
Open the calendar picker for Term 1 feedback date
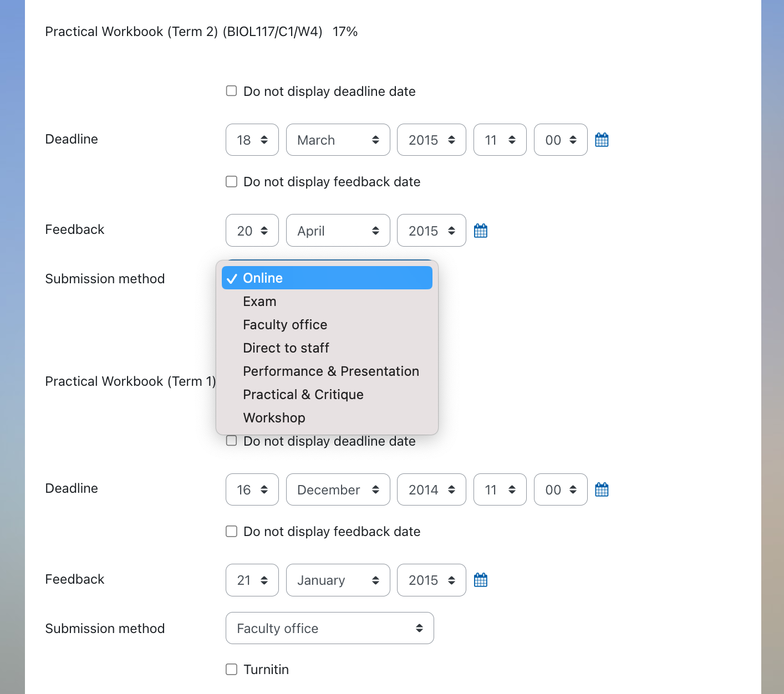480,580
